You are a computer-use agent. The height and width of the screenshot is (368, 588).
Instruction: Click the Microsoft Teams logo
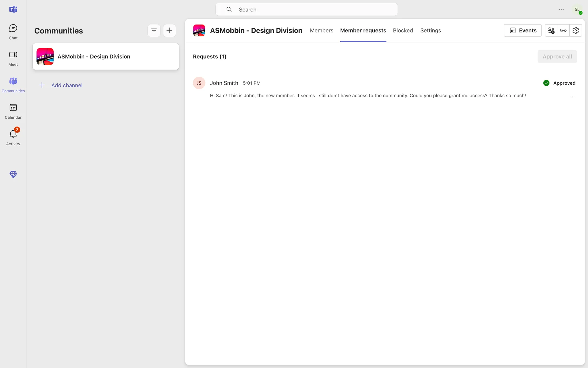tap(13, 10)
